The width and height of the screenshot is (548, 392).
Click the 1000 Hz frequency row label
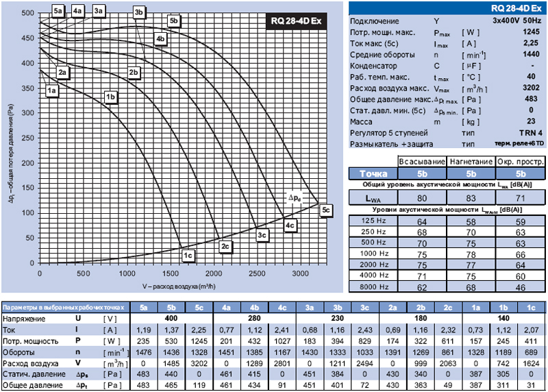(x=373, y=253)
